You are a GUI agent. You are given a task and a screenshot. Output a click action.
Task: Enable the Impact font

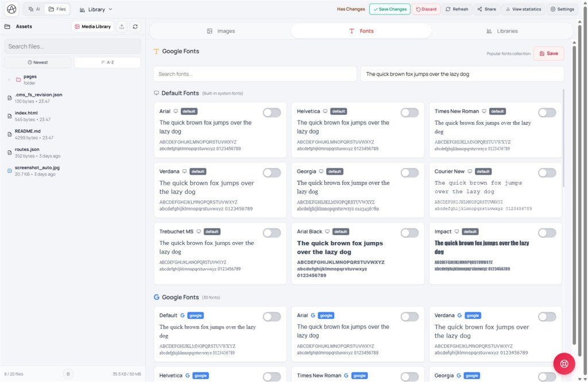(547, 233)
